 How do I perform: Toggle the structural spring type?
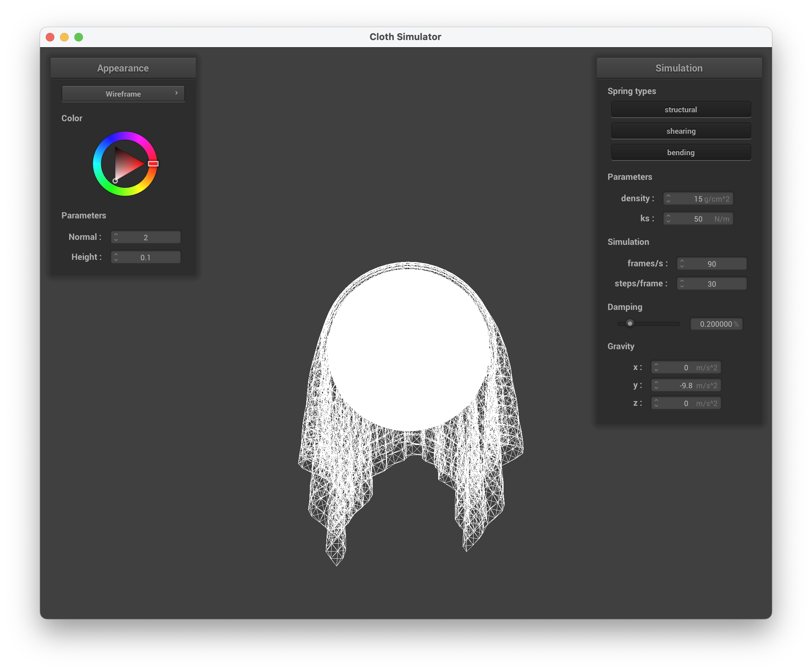click(x=680, y=109)
